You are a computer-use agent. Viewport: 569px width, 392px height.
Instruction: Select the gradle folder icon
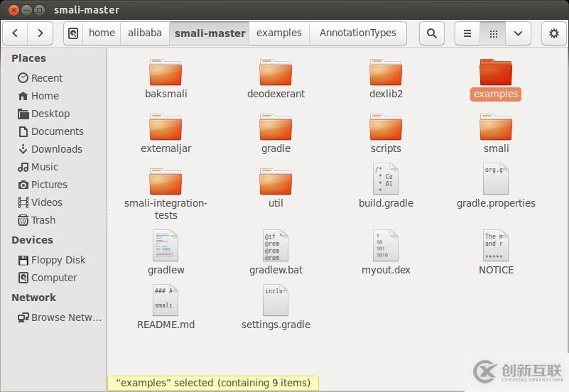click(276, 127)
